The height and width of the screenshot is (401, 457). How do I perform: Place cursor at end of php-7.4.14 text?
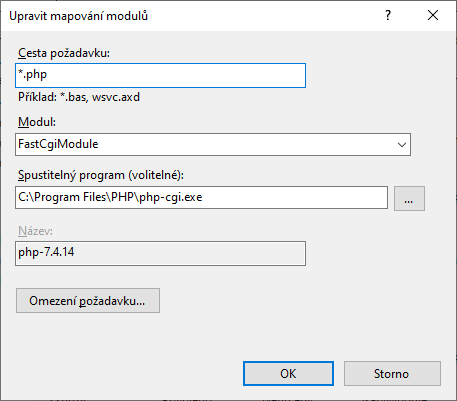click(75, 252)
